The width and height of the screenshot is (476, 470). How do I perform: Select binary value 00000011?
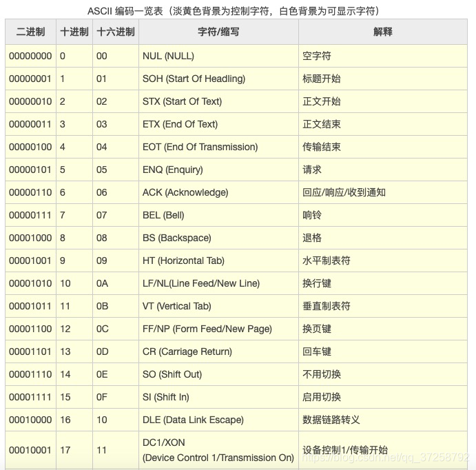pyautogui.click(x=31, y=124)
